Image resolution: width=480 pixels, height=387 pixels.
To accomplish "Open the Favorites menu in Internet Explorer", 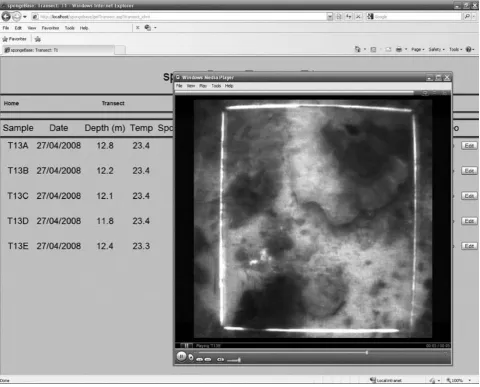I will (x=50, y=28).
